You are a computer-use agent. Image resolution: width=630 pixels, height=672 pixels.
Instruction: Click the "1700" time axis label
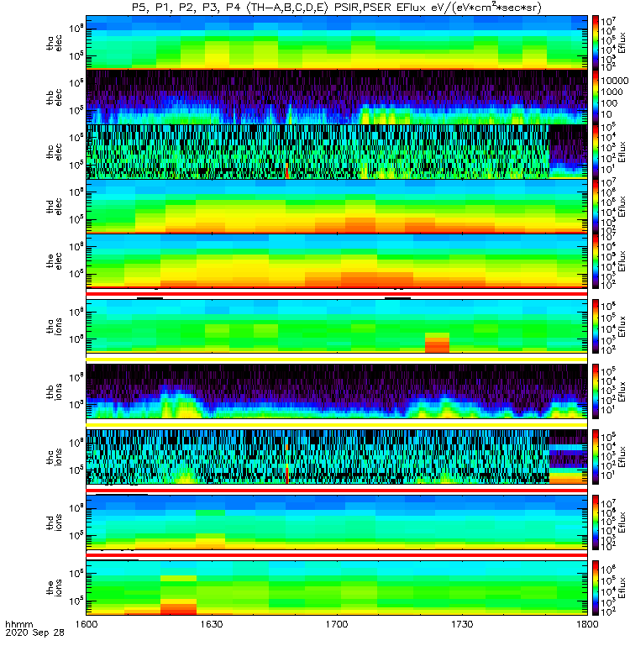(x=337, y=624)
